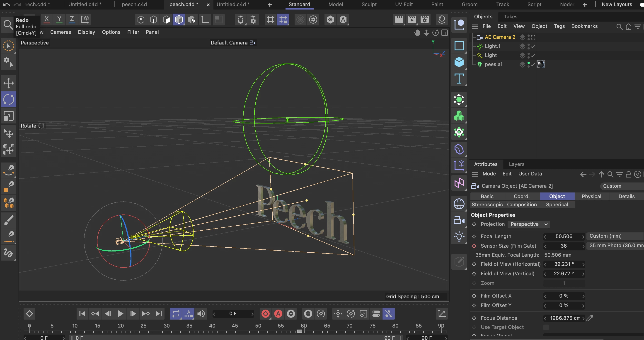Viewport: 644px width, 340px height.
Task: Click the Text spline tool icon
Action: coord(459,79)
